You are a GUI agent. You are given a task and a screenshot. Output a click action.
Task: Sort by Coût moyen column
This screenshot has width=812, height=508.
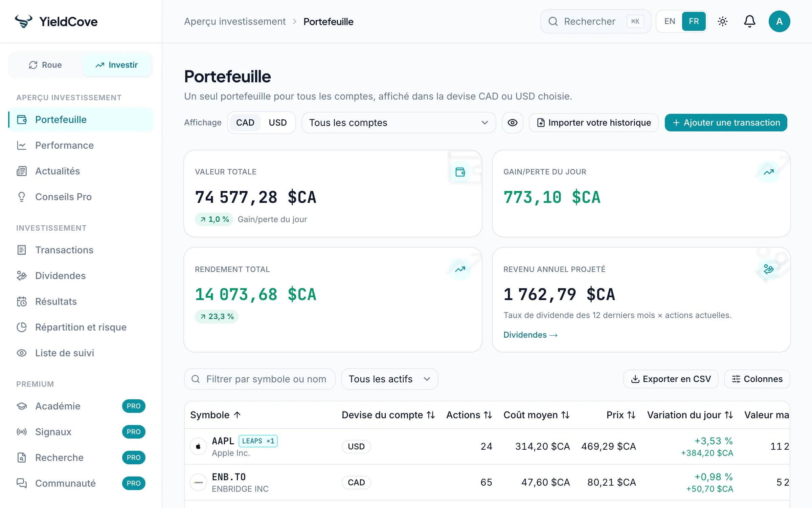click(537, 415)
